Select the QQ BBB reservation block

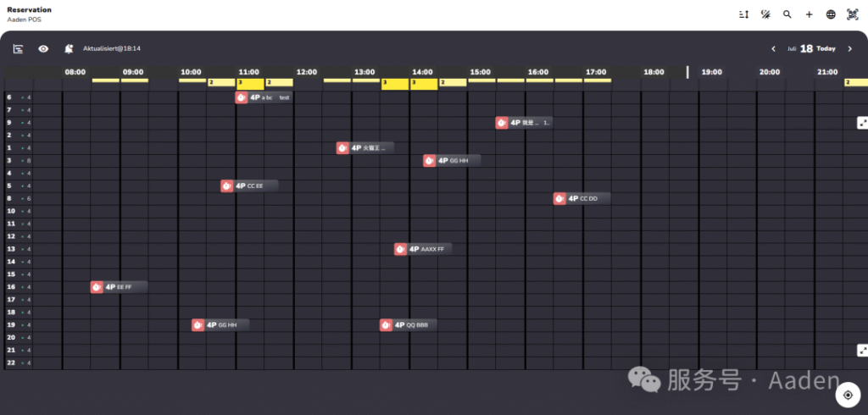point(409,325)
